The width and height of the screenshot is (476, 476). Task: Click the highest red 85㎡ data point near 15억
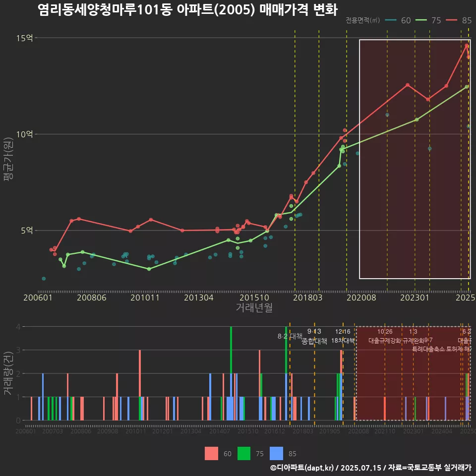tap(467, 46)
